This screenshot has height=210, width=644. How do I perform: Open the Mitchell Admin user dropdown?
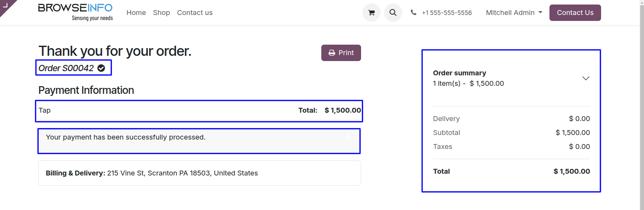coord(514,13)
